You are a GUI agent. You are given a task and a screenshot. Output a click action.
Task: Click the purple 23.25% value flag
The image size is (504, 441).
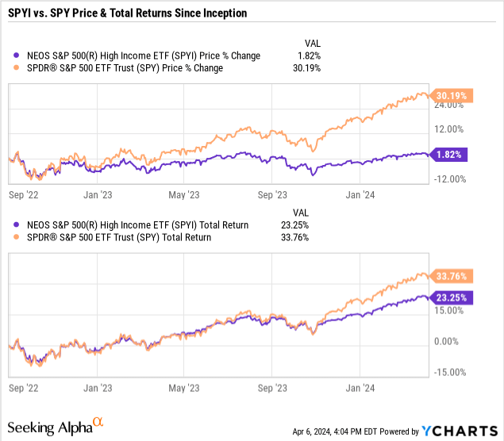tap(451, 297)
